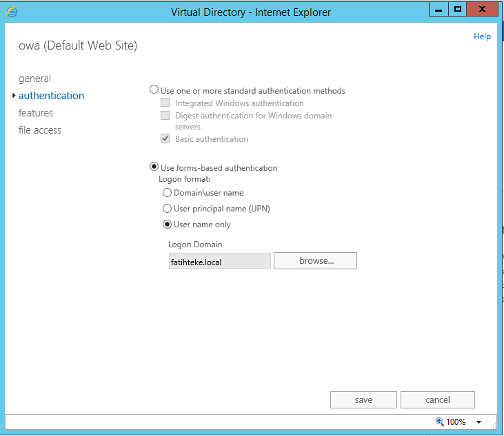This screenshot has height=436, width=504.
Task: Click the browse... button
Action: (315, 260)
